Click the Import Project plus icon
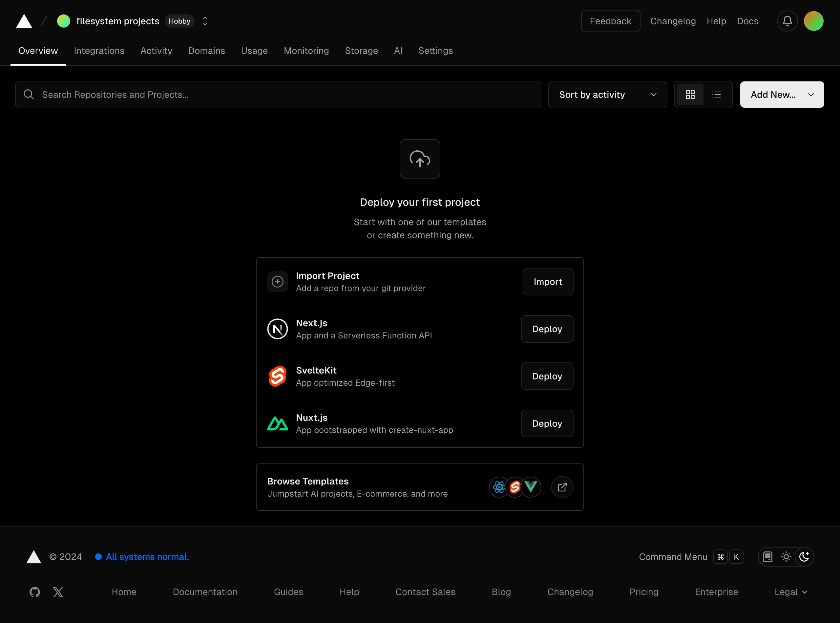This screenshot has width=840, height=623. (278, 282)
